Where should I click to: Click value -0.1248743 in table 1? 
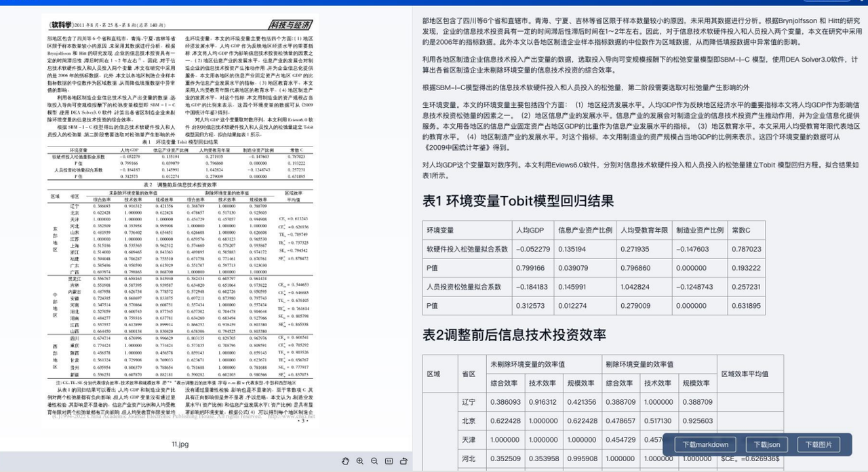(698, 287)
